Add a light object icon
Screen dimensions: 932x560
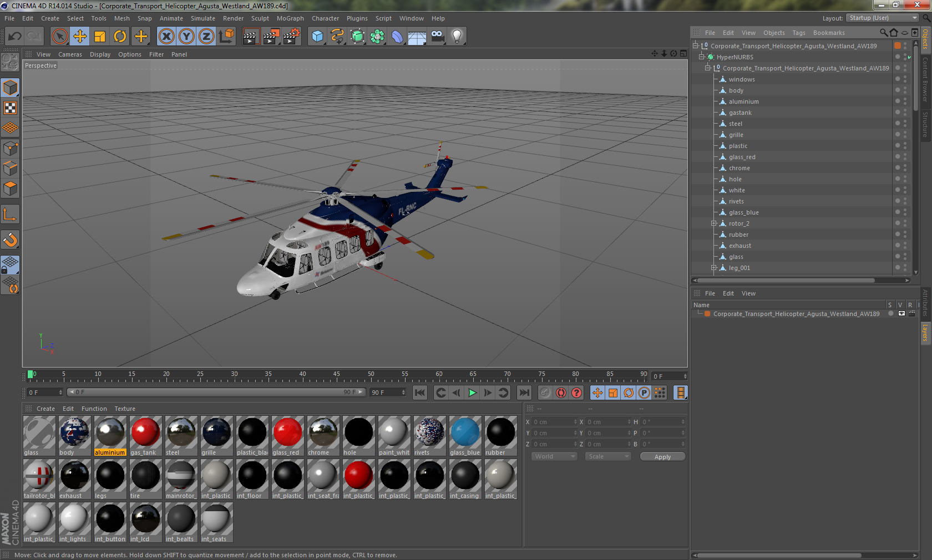[x=457, y=37]
